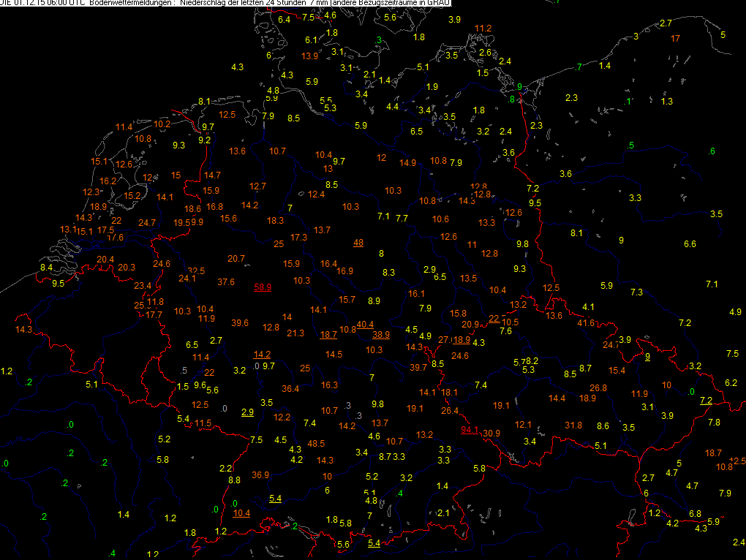The width and height of the screenshot is (746, 560).
Task: Pick the underlined 18.7 precipitation value
Action: point(328,335)
